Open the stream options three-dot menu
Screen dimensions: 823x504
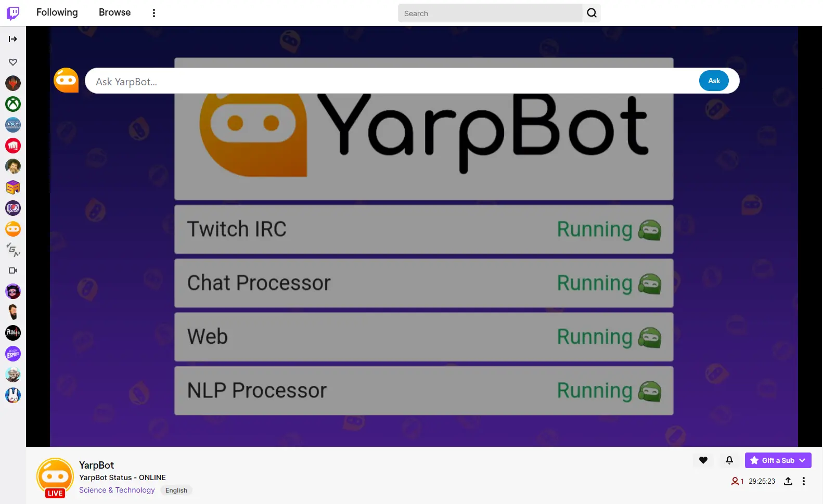(804, 481)
